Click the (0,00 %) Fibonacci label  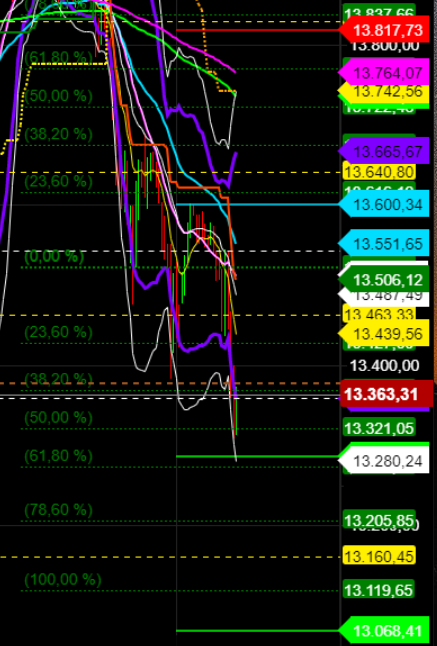[x=54, y=256]
